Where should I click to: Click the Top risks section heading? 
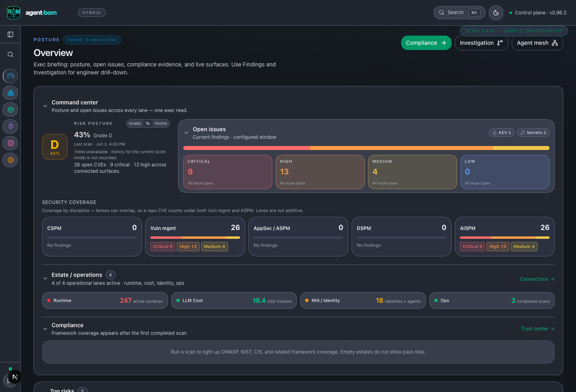click(x=62, y=390)
